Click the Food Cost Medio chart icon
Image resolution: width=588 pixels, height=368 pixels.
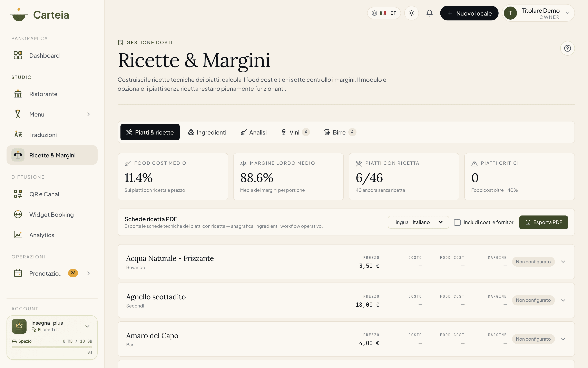coord(128,164)
